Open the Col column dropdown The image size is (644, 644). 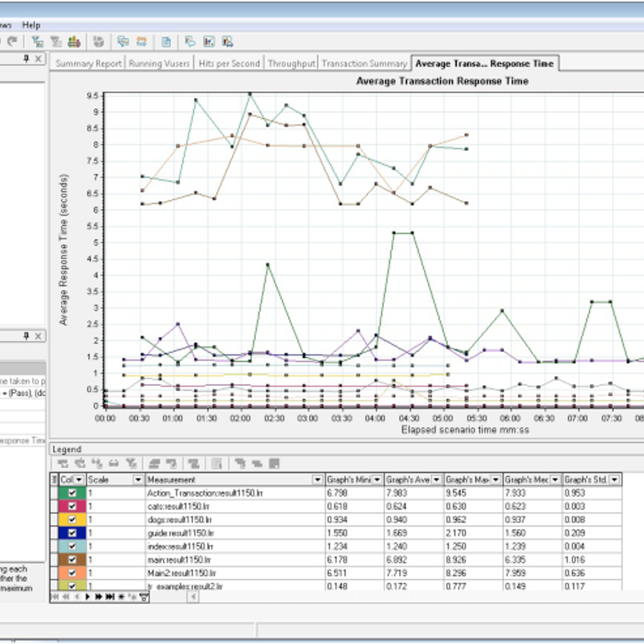pos(79,479)
